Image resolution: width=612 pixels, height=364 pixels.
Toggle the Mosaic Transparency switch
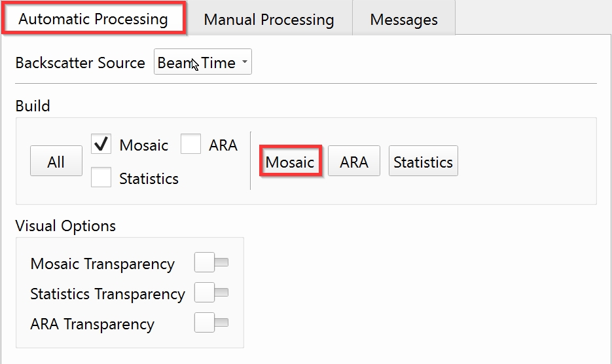click(211, 263)
